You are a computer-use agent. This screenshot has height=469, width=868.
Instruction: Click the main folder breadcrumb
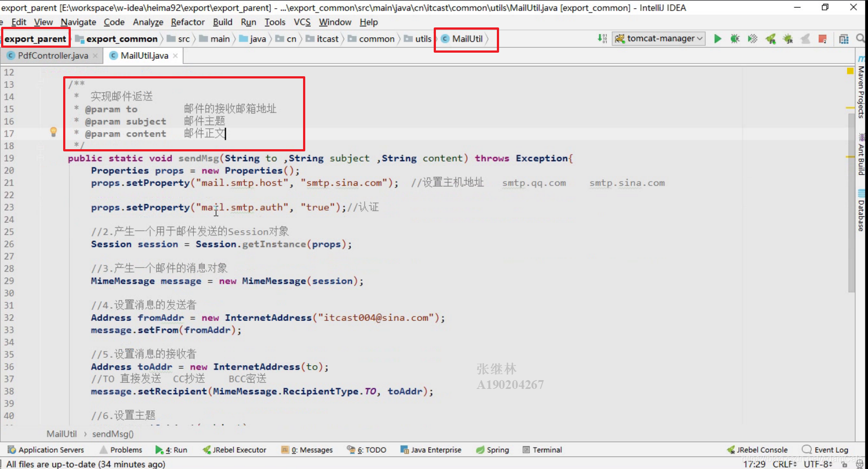(215, 39)
